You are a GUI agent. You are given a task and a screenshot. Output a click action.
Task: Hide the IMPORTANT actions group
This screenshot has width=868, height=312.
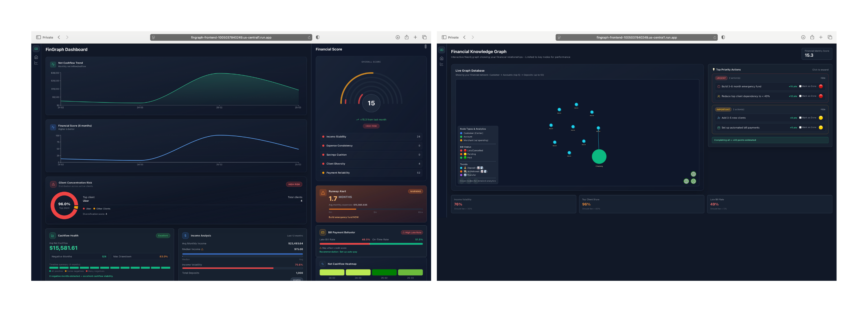[823, 109]
